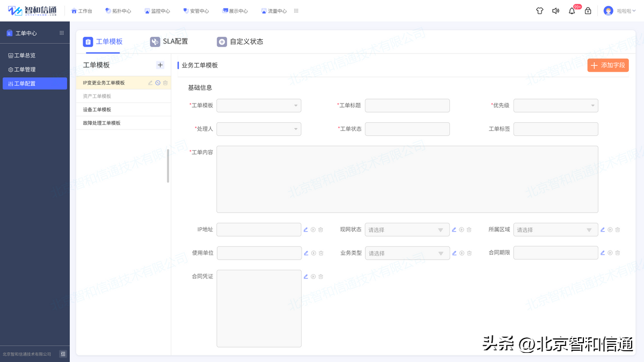The width and height of the screenshot is (644, 362).
Task: Open 拓扑中心 in top navigation
Action: [x=118, y=11]
